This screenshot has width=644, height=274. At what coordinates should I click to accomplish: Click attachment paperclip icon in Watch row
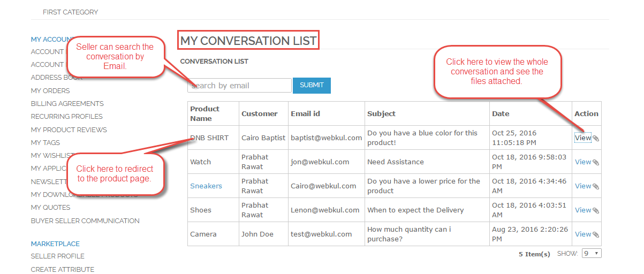(596, 163)
